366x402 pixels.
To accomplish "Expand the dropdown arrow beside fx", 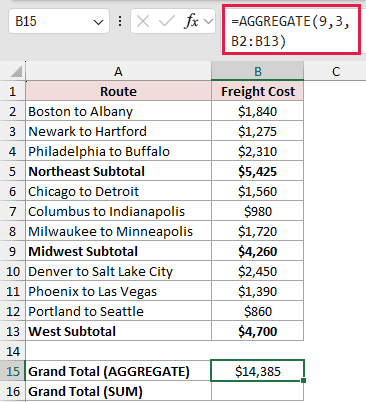I will coord(208,22).
